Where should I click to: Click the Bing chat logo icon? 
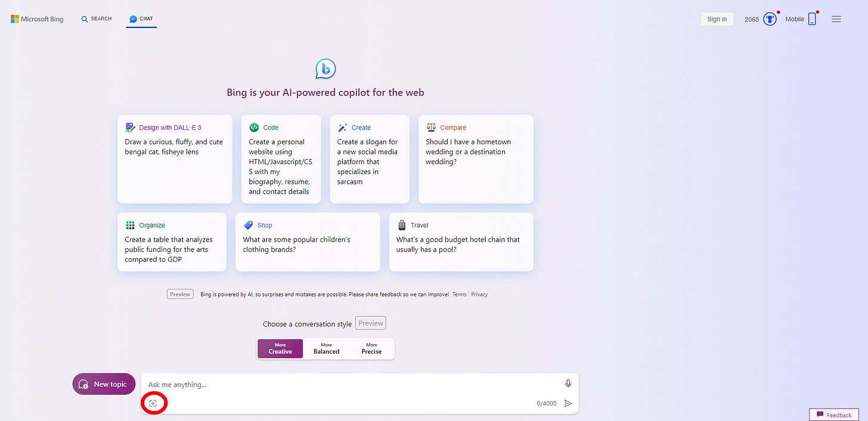[x=325, y=69]
